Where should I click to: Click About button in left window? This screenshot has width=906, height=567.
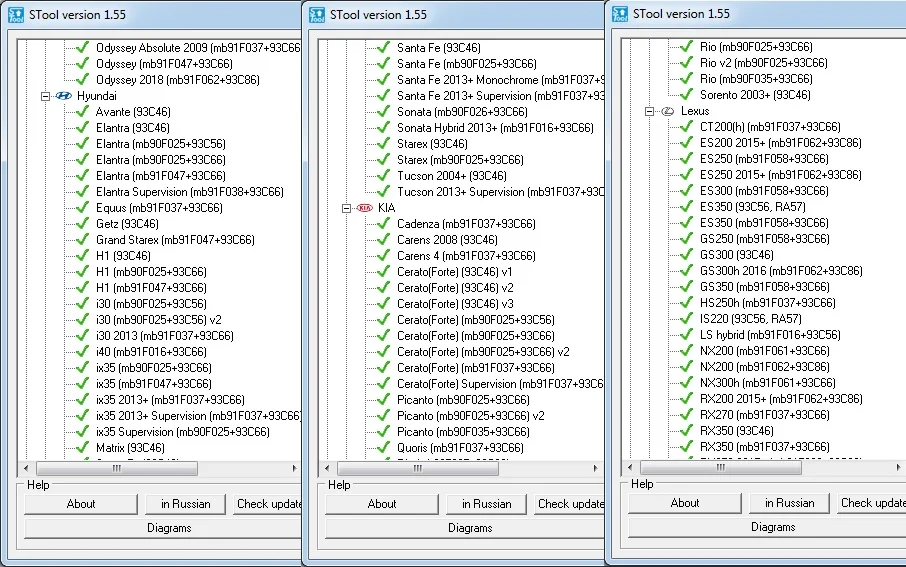click(x=81, y=504)
